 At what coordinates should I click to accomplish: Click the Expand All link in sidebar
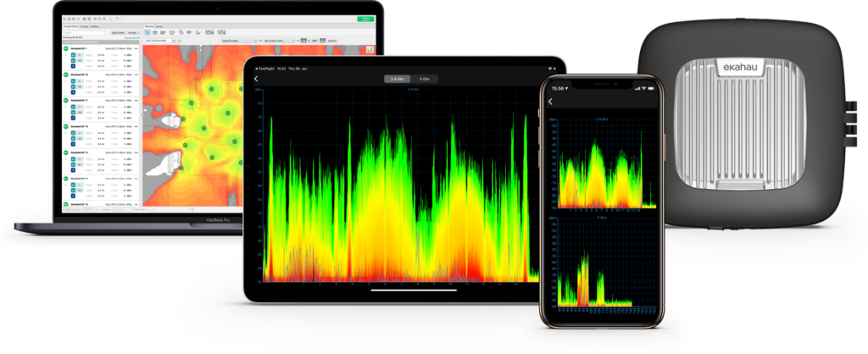coord(131,38)
